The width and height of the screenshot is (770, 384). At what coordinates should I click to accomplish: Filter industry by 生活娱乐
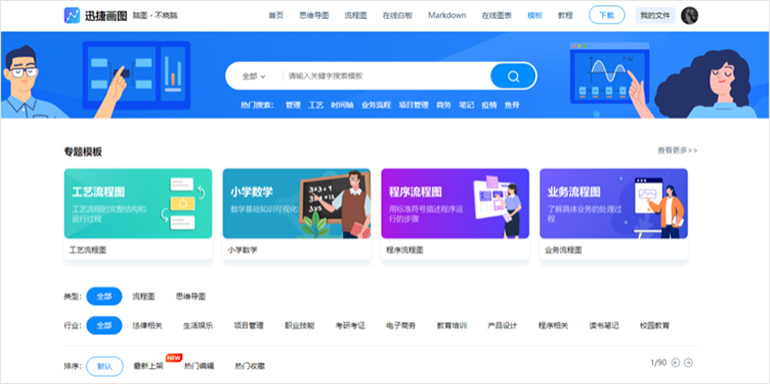tap(198, 326)
